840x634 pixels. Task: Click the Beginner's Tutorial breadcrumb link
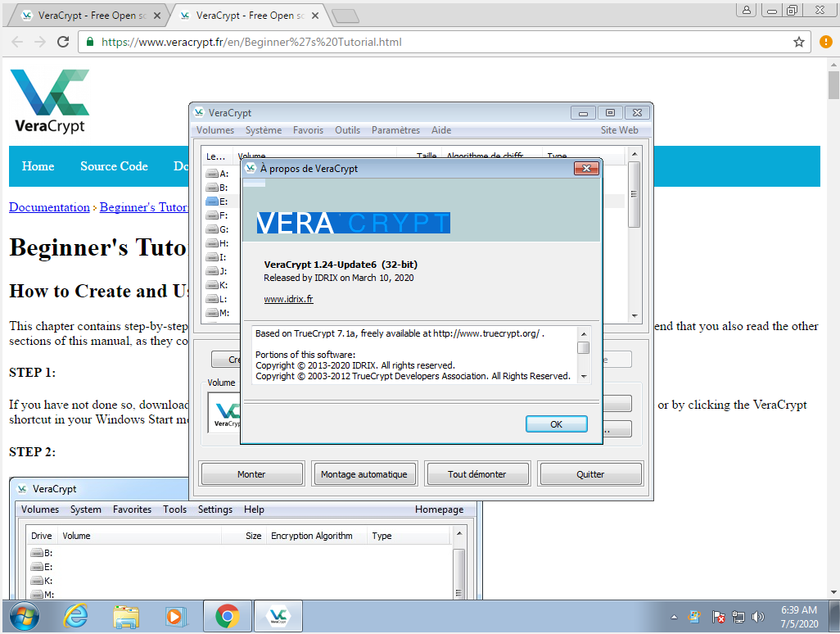point(143,207)
